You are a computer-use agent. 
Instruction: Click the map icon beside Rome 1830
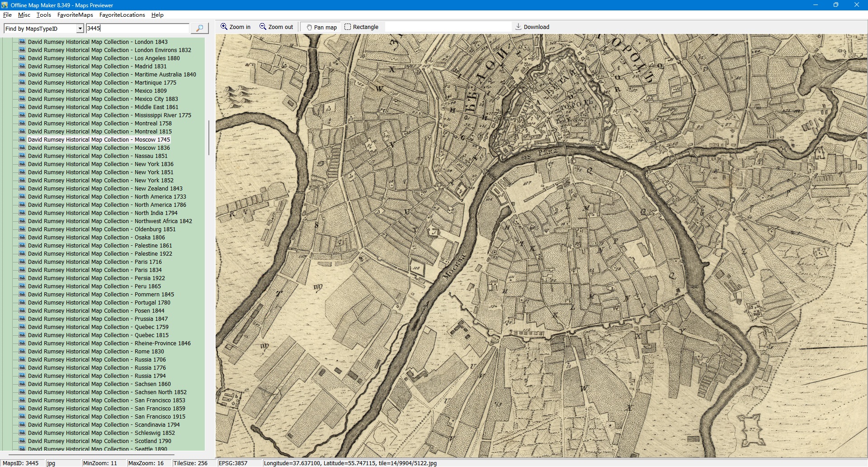22,351
